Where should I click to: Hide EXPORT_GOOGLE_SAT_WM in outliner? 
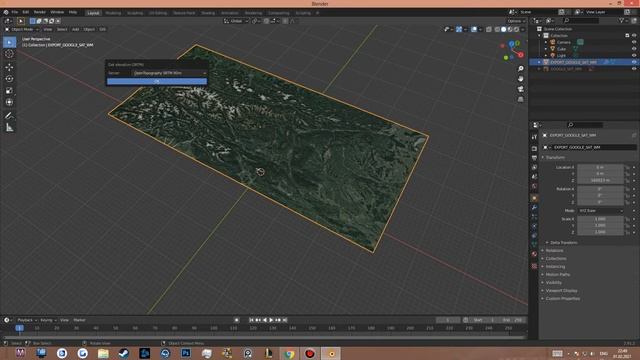pos(634,62)
